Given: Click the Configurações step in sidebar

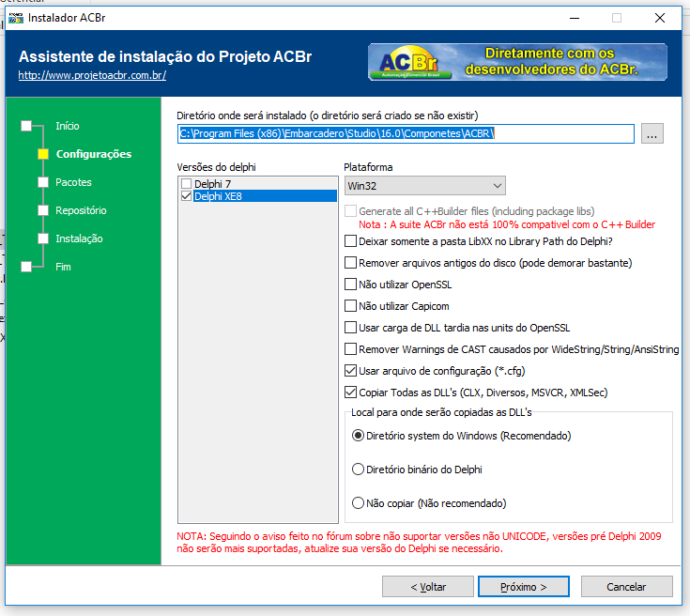Looking at the screenshot, I should (94, 154).
